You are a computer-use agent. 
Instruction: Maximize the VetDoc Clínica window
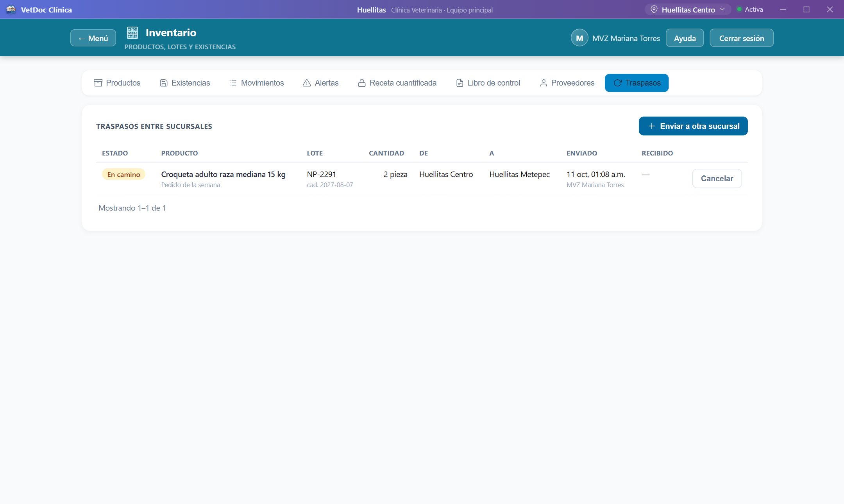[806, 9]
